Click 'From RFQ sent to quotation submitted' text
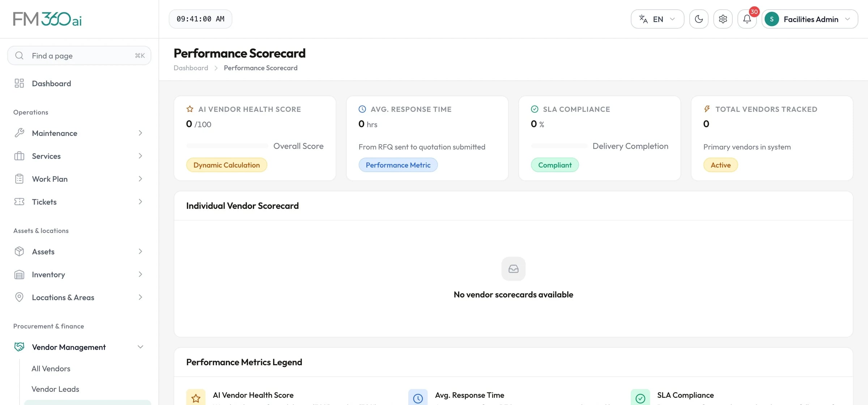The image size is (868, 405). tap(422, 147)
